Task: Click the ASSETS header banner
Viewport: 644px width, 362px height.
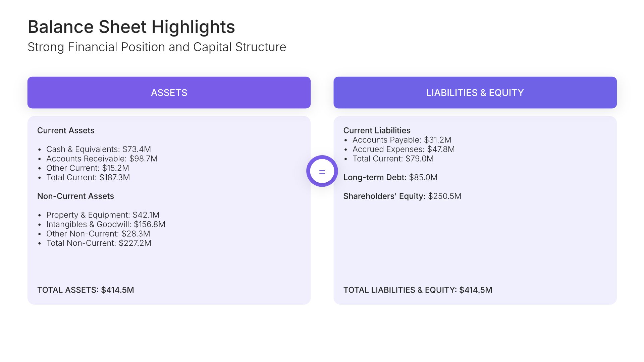Action: click(x=169, y=93)
